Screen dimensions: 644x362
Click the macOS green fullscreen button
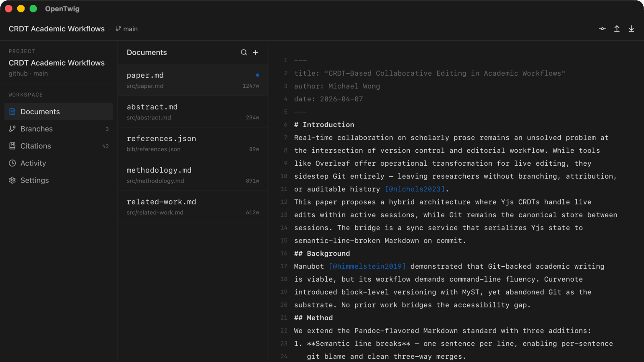[x=33, y=9]
